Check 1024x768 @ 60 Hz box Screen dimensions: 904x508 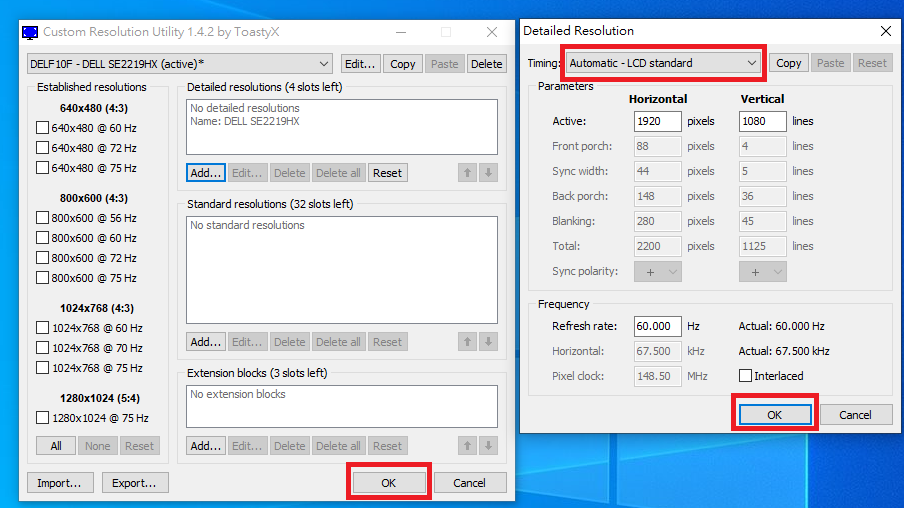42,328
